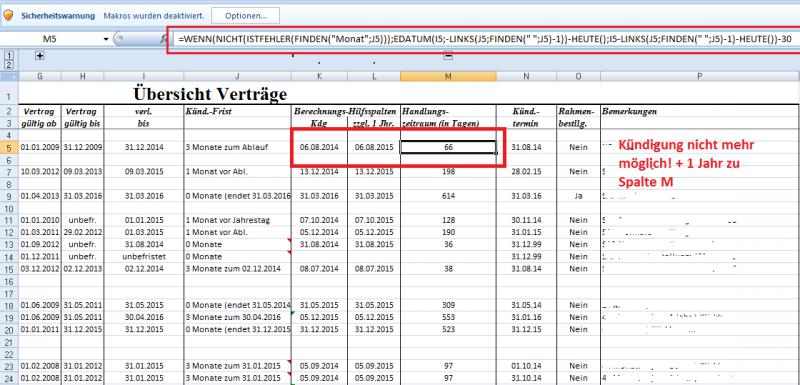Select cell 128 in row 11
This screenshot has width=800, height=385.
point(448,220)
